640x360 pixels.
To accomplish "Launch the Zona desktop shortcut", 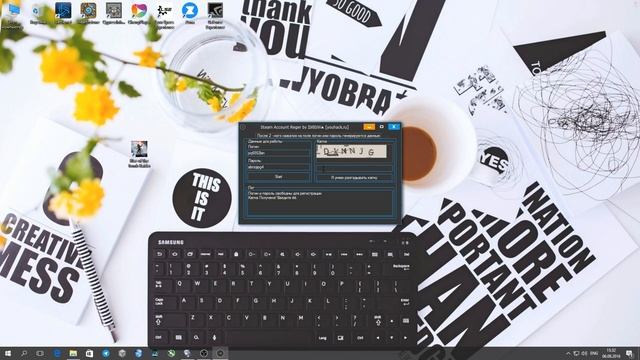I will tap(190, 14).
